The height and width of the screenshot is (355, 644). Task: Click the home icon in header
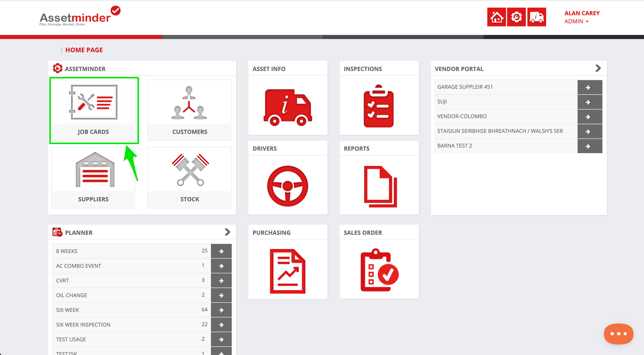click(x=496, y=17)
